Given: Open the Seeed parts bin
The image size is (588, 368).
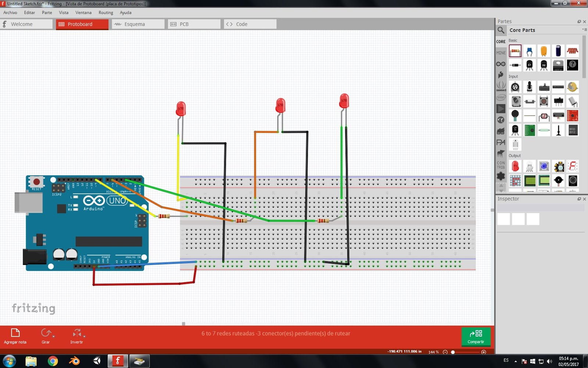Looking at the screenshot, I should click(501, 86).
